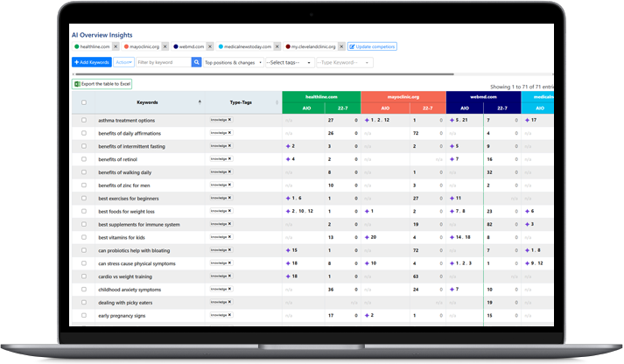Select the best exercises for beginners checkbox
Image resolution: width=624 pixels, height=364 pixels.
(83, 198)
